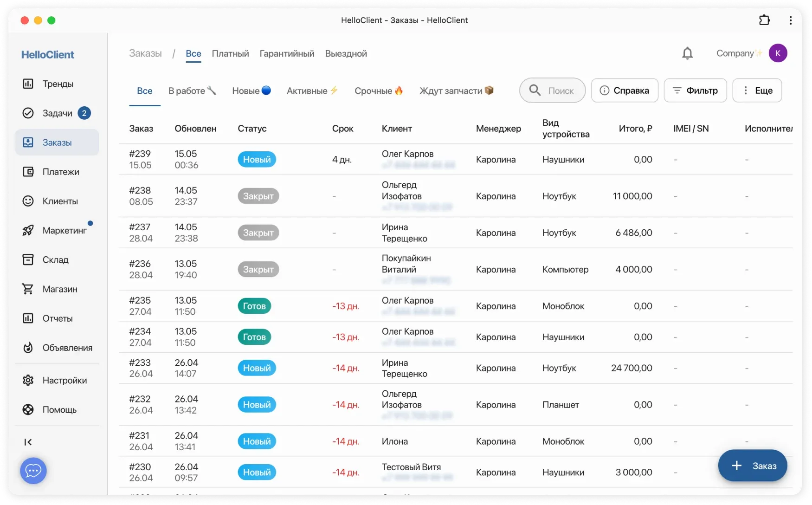
Task: Collapse the sidebar with the arrow
Action: tap(28, 442)
